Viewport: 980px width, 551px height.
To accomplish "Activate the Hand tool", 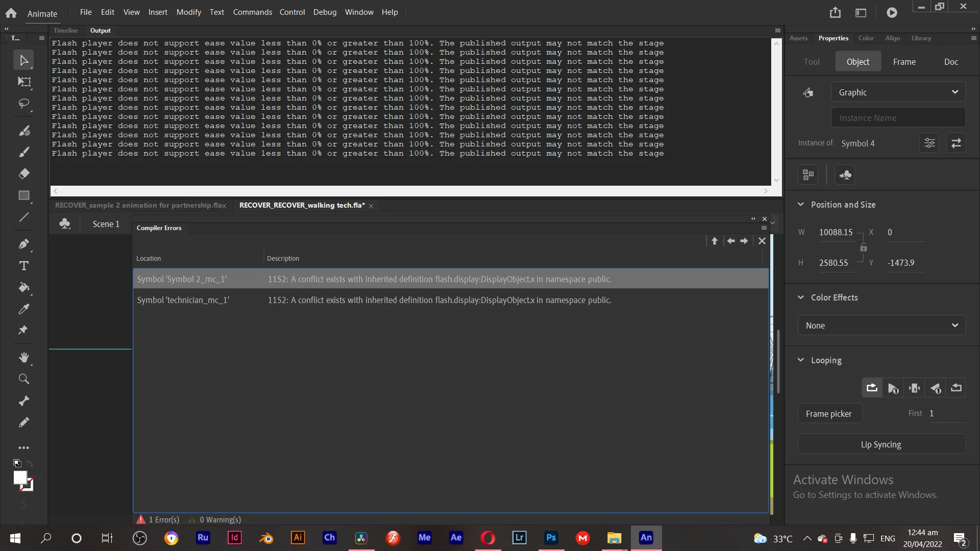I will (24, 358).
